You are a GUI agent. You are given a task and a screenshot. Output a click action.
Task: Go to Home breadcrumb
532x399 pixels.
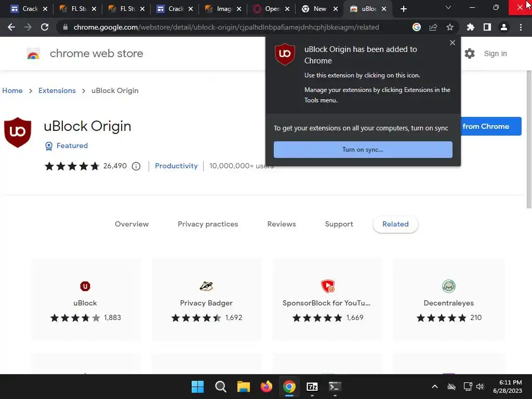pos(12,90)
